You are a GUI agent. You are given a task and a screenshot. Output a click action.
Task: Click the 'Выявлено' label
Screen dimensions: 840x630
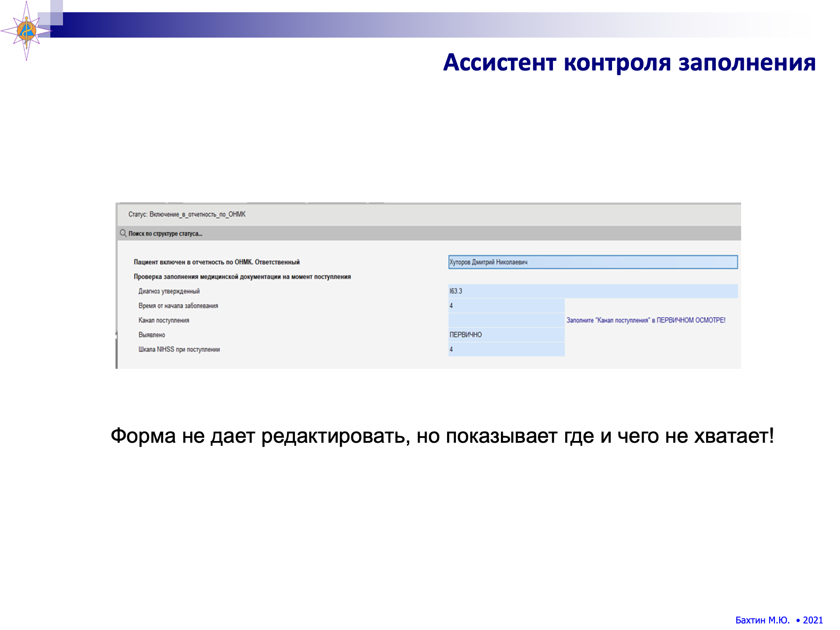pos(152,335)
